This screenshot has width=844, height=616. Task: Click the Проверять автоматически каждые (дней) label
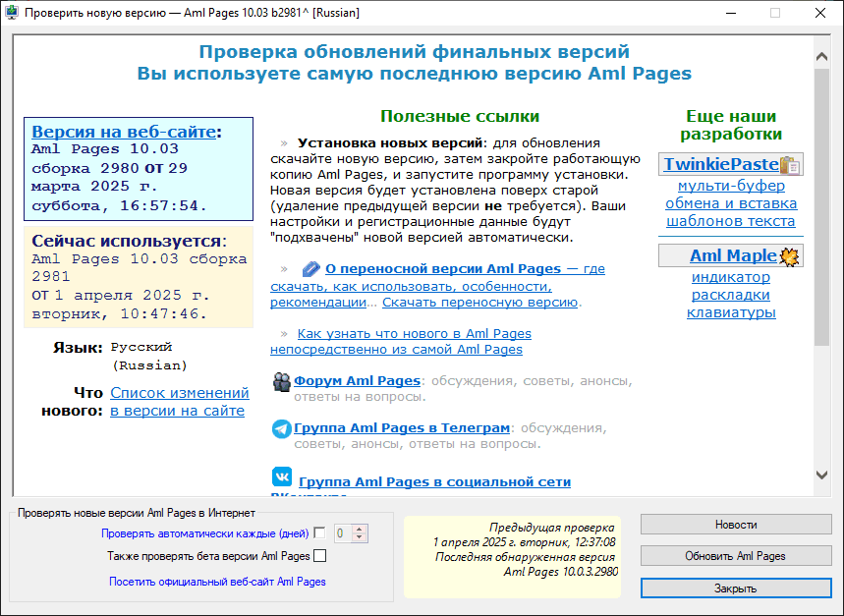pos(205,533)
